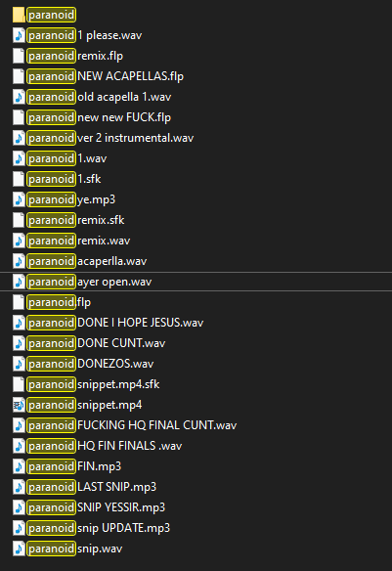This screenshot has height=571, width=392.
Task: Select audio icon of paranoid FIN.mp3
Action: pyautogui.click(x=19, y=466)
